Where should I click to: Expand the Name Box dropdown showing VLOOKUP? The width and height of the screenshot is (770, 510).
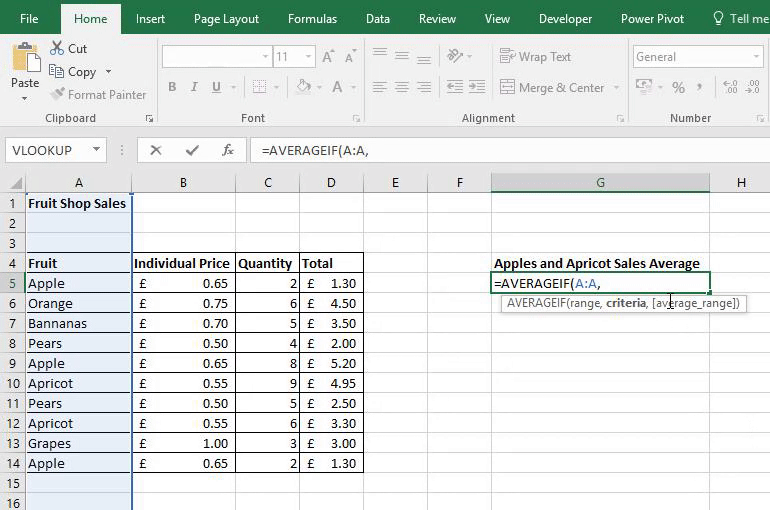tap(97, 150)
